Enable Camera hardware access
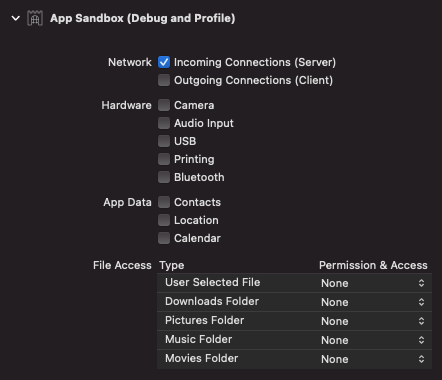The width and height of the screenshot is (442, 380). coord(164,105)
